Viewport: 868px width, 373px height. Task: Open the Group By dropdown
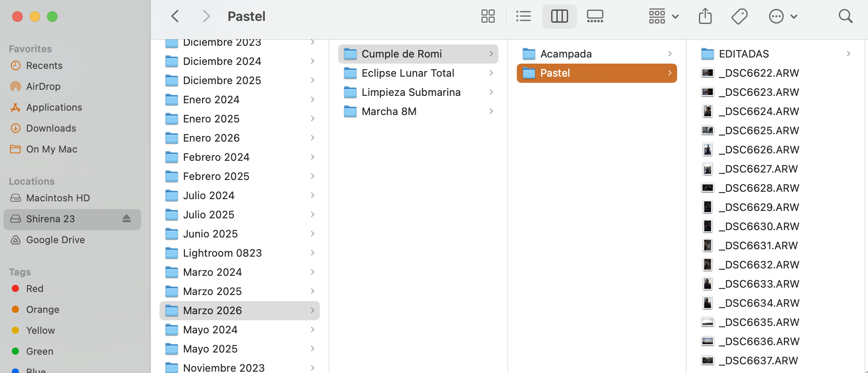click(664, 17)
